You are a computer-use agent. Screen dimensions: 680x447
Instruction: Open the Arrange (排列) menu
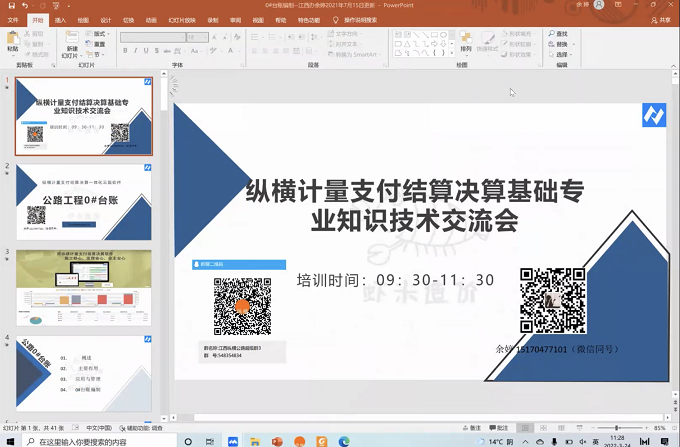[x=466, y=42]
